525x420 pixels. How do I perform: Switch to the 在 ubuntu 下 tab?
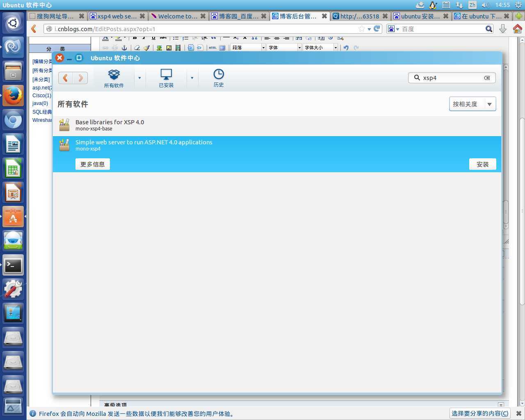(481, 16)
